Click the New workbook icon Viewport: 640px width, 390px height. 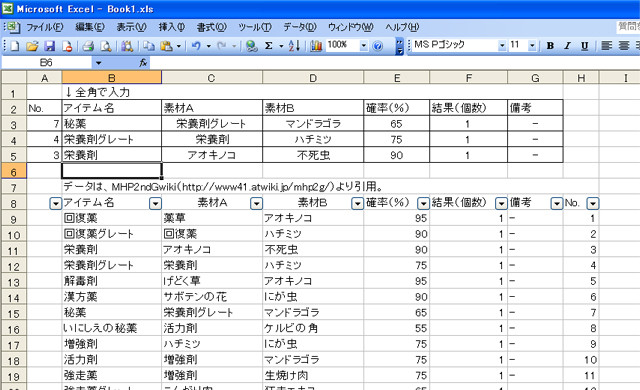click(15, 46)
